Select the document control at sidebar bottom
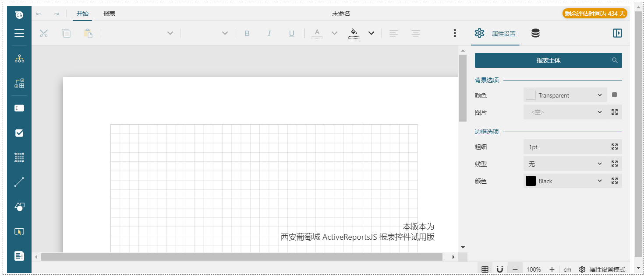Image resolution: width=644 pixels, height=276 pixels. coord(19,256)
